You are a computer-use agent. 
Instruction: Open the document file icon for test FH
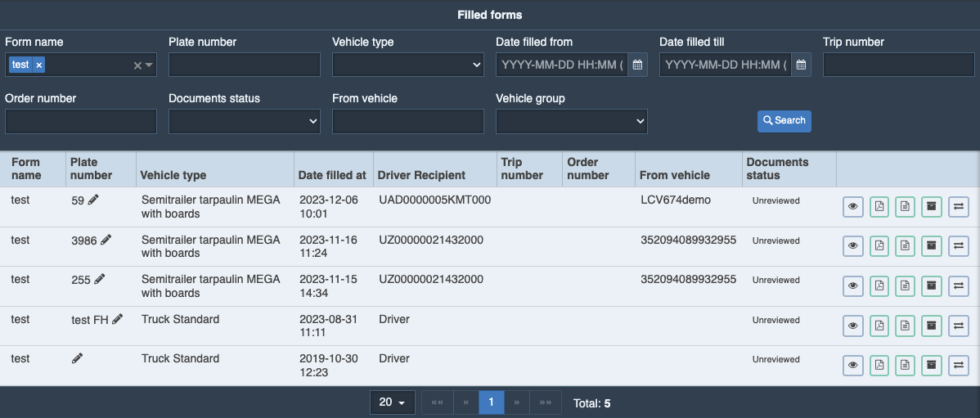[x=906, y=326]
